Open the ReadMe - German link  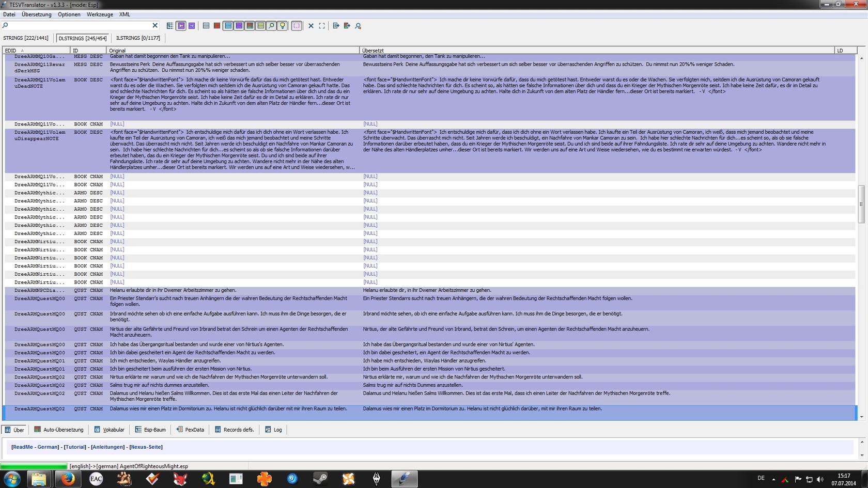click(35, 447)
